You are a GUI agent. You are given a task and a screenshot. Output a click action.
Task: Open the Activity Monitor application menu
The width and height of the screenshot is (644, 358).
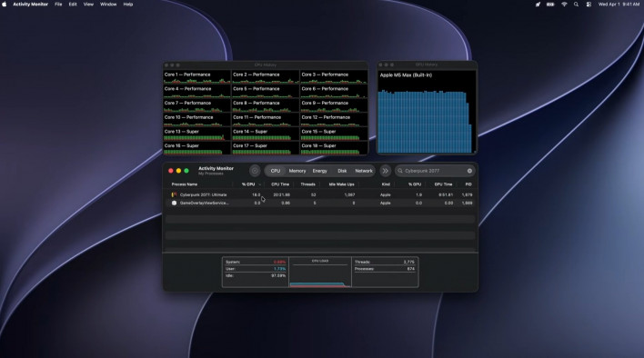tap(30, 5)
